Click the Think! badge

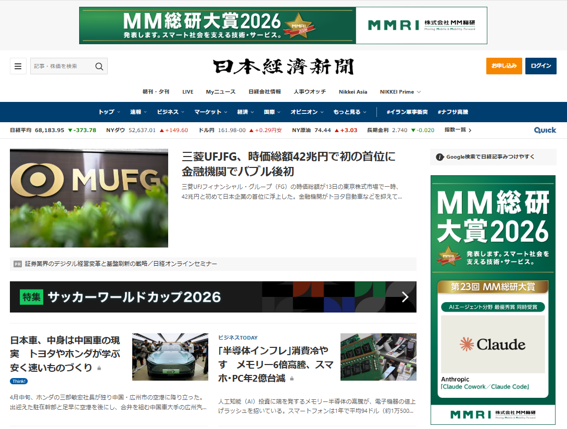pos(19,381)
